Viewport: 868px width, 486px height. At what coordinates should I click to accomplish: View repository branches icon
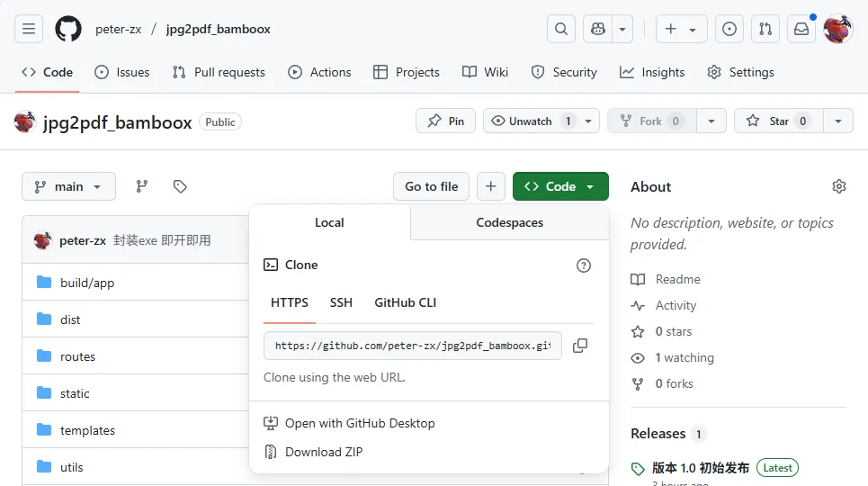142,186
